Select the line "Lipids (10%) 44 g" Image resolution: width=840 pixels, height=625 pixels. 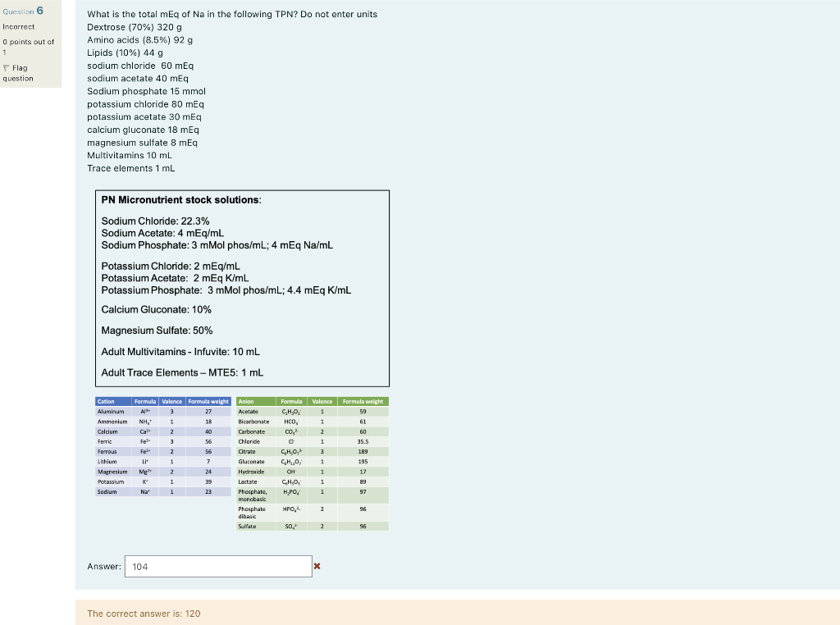point(126,53)
